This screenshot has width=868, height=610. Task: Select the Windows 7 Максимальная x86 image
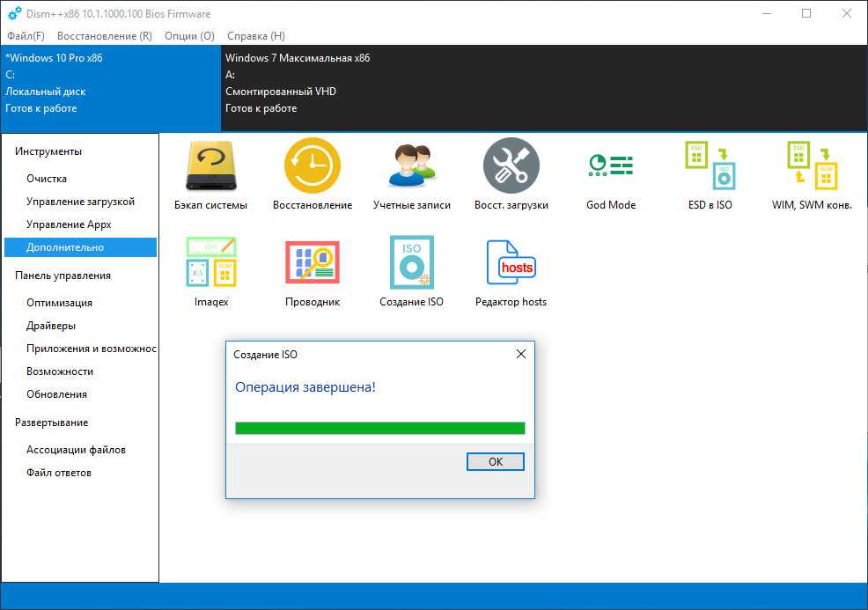pyautogui.click(x=298, y=58)
